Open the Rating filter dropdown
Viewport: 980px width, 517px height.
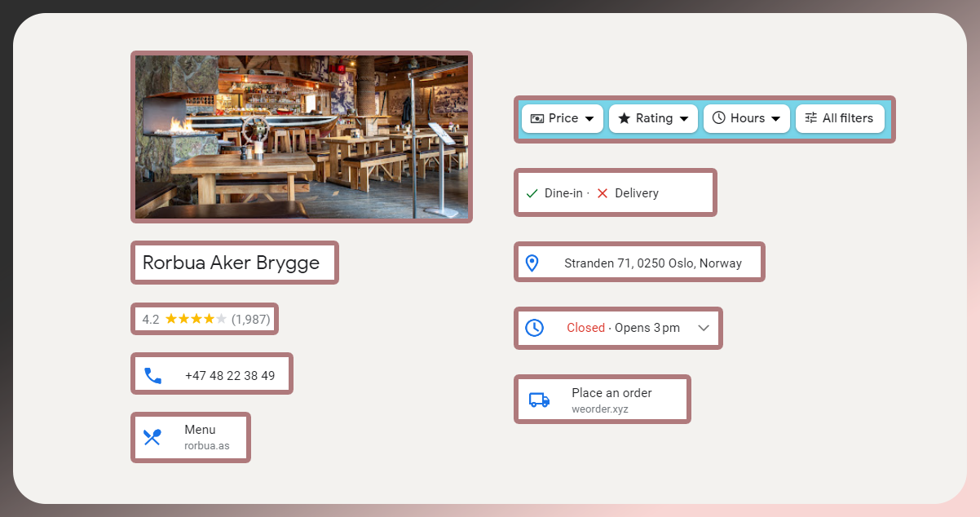click(654, 118)
